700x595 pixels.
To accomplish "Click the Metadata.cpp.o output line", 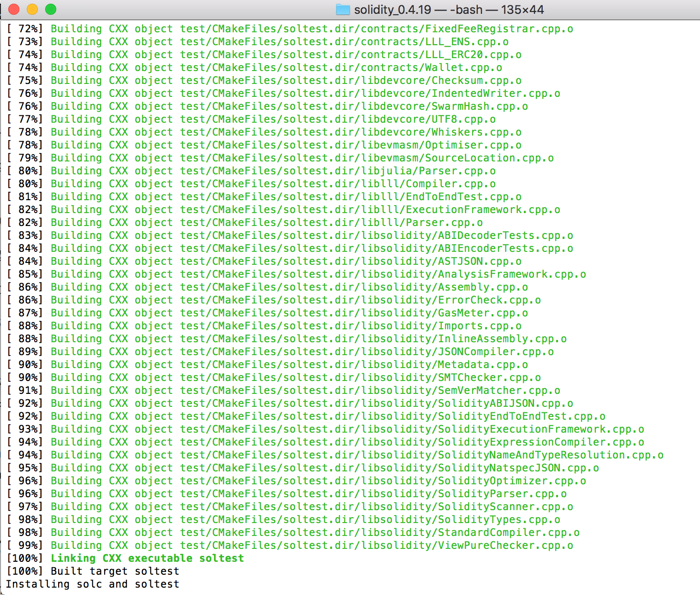I will (x=267, y=364).
